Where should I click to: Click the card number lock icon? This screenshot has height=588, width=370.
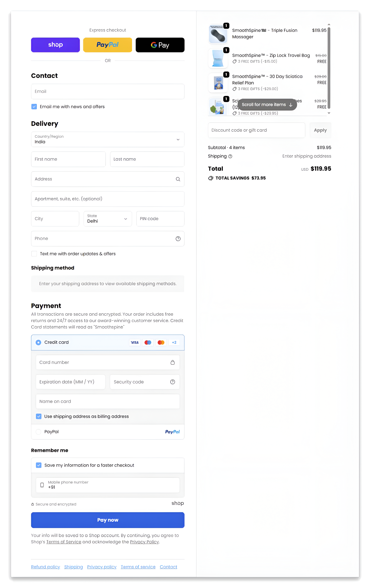[x=172, y=362]
